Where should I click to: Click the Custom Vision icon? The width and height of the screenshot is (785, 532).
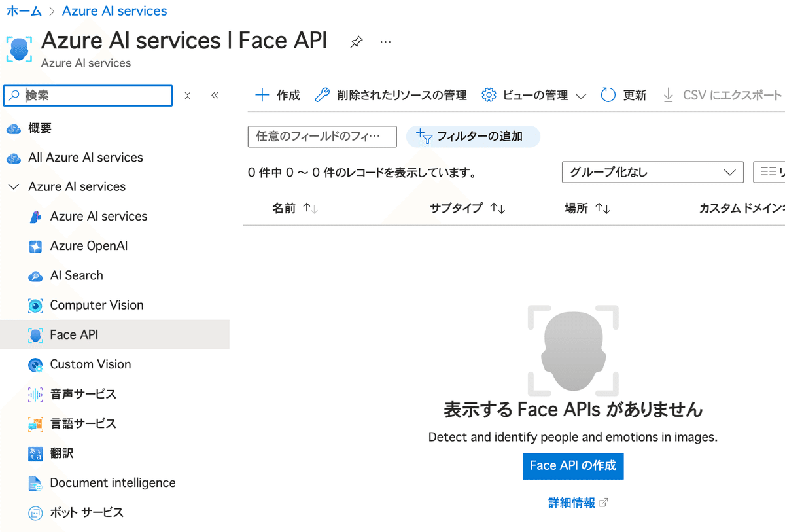(x=35, y=365)
